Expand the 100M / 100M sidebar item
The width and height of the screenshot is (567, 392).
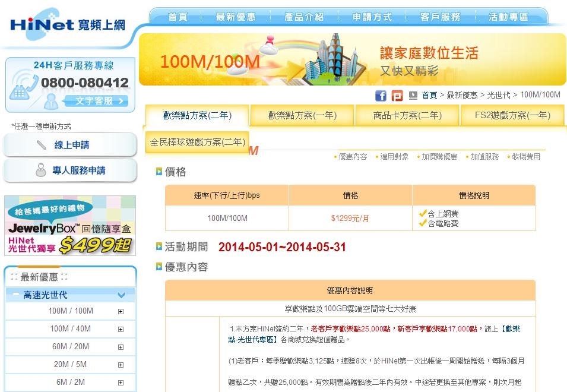121,311
